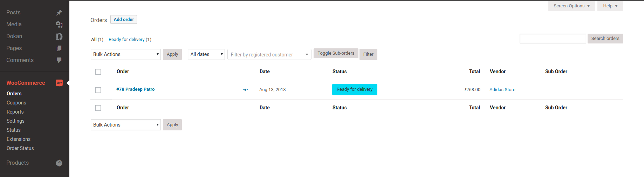Click the Media icon in sidebar
This screenshot has width=644, height=177.
tap(59, 25)
